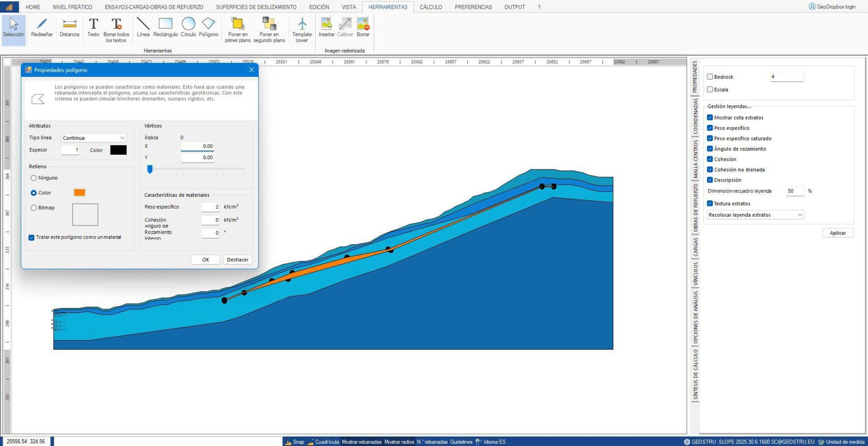Choose the Texto tool icon
Screen dimensions: 868x446
[x=93, y=27]
